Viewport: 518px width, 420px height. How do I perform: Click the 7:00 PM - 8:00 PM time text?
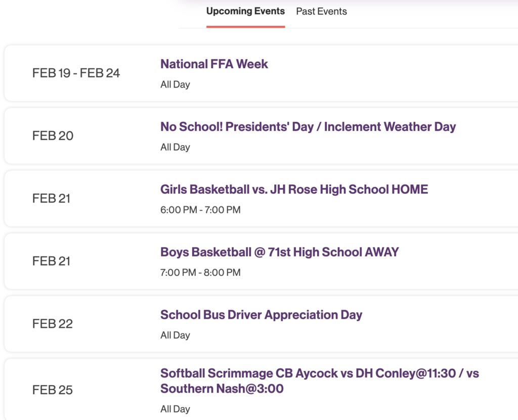tap(200, 272)
